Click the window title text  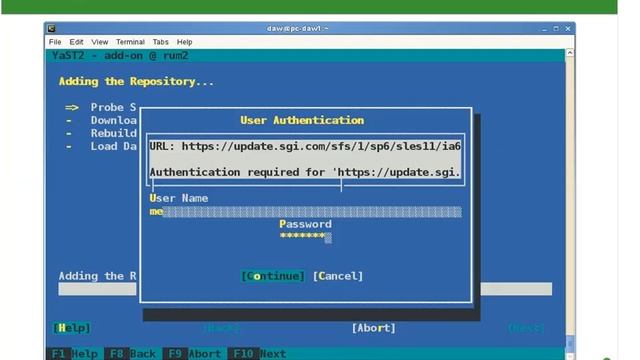tap(298, 29)
